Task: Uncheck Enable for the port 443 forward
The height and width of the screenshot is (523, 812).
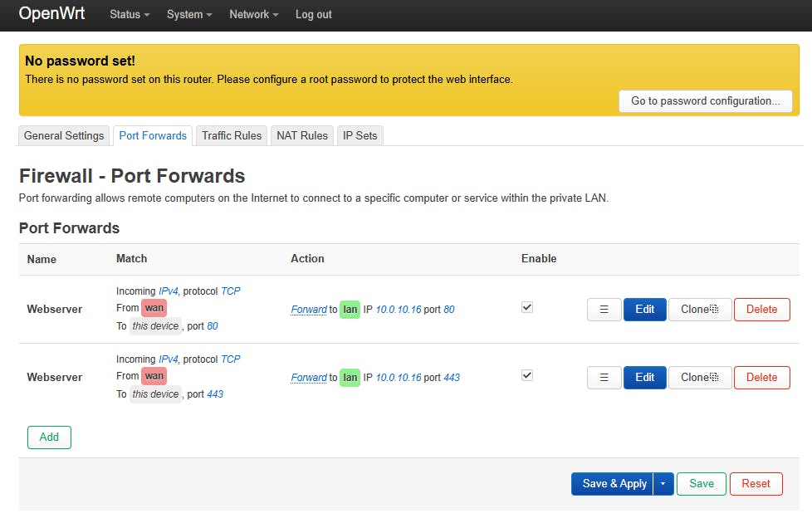Action: 527,375
